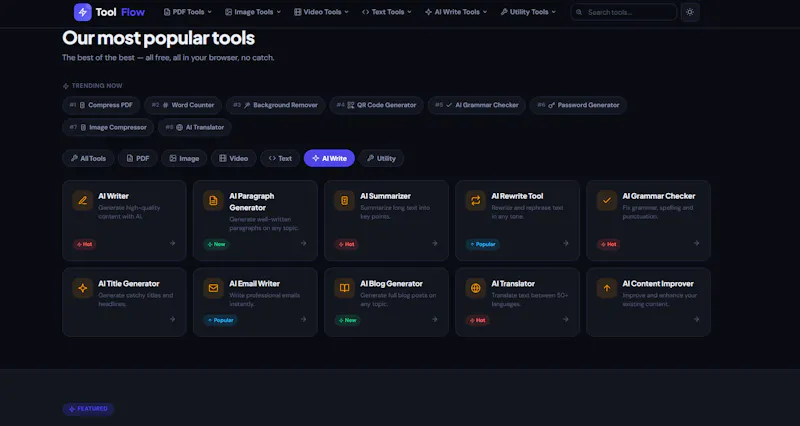Open the Background Remover trending chip
Image resolution: width=800 pixels, height=426 pixels.
pyautogui.click(x=276, y=105)
